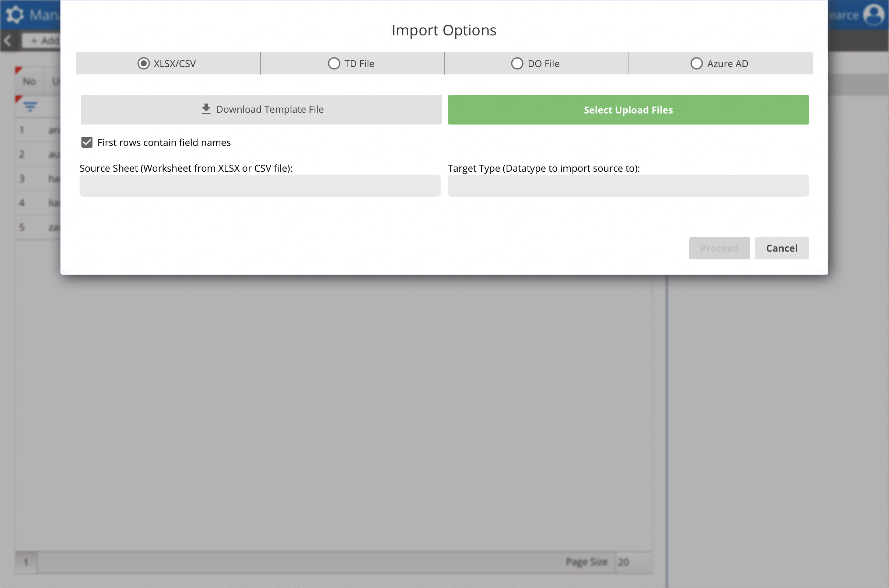
Task: Click the blue filter icon
Action: point(30,106)
